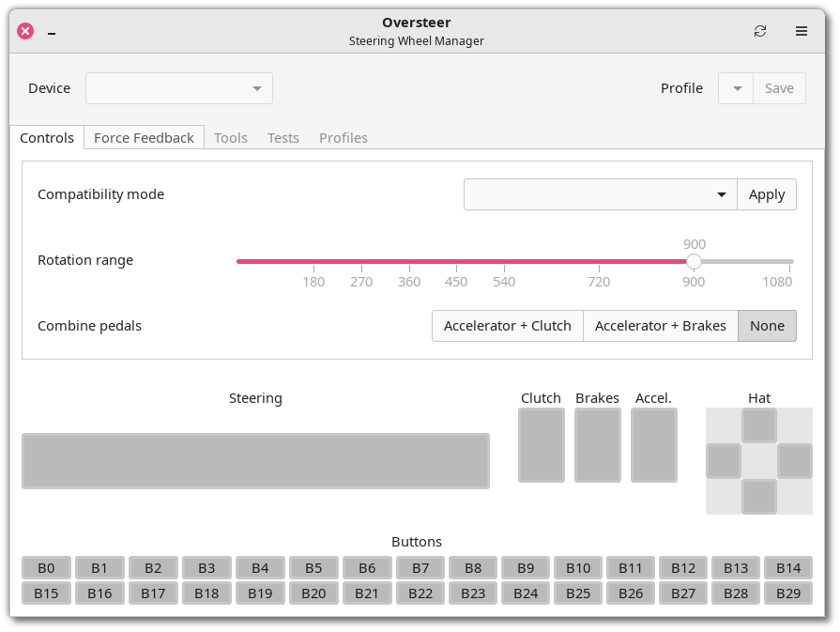
Task: Click the hat right direction indicator
Action: 795,461
